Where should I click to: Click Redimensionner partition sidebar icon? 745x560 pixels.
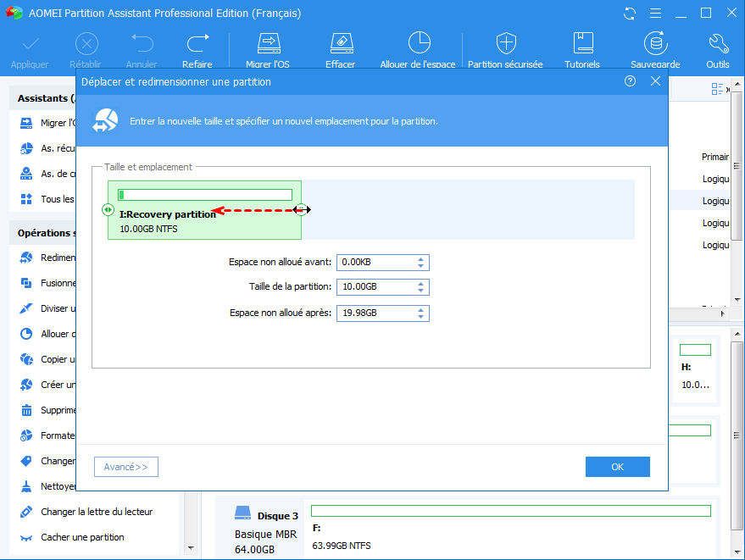26,258
